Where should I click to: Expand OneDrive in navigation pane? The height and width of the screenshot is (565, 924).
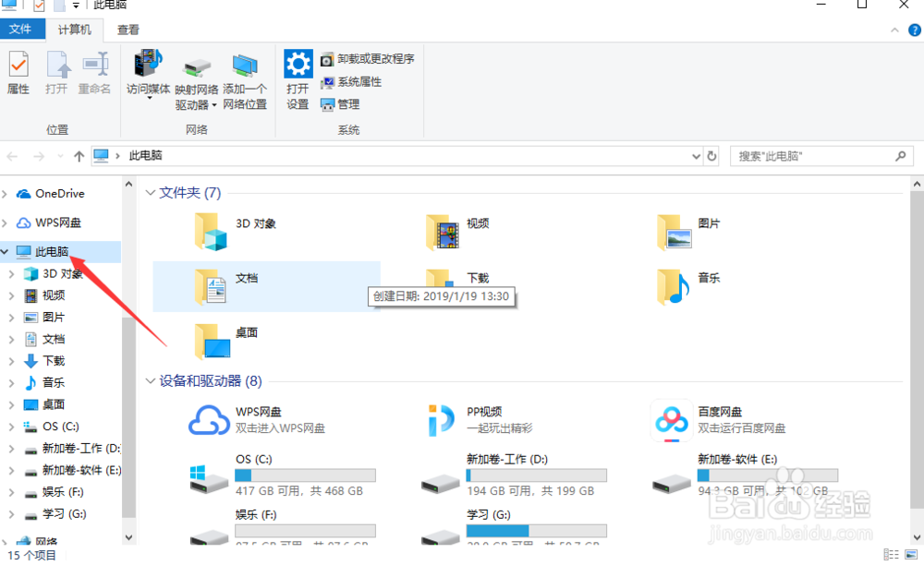click(x=7, y=194)
